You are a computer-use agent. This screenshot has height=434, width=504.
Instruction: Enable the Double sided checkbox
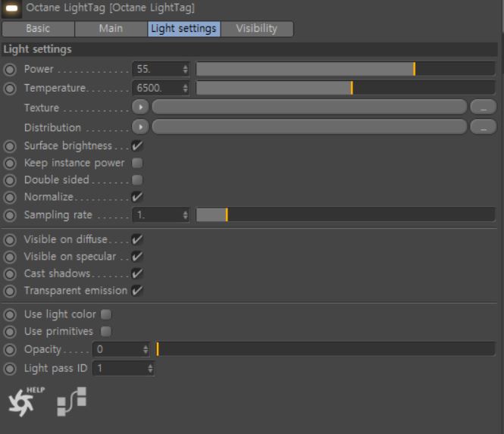pyautogui.click(x=137, y=180)
